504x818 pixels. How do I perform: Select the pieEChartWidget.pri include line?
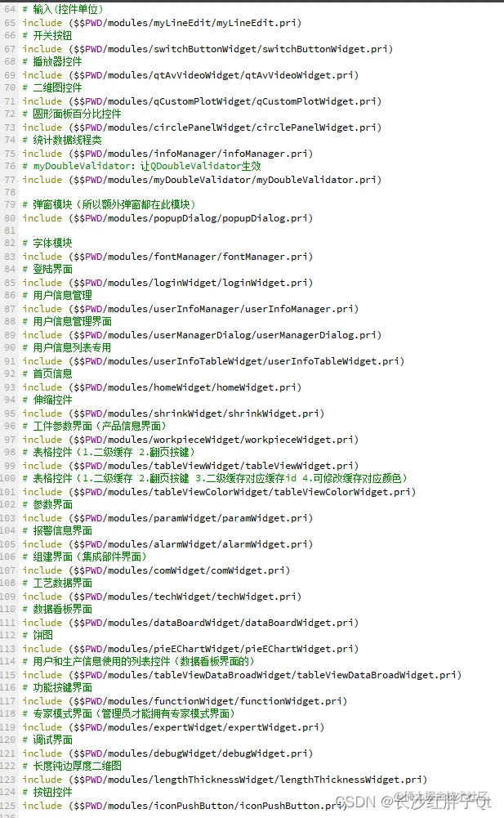(x=190, y=649)
